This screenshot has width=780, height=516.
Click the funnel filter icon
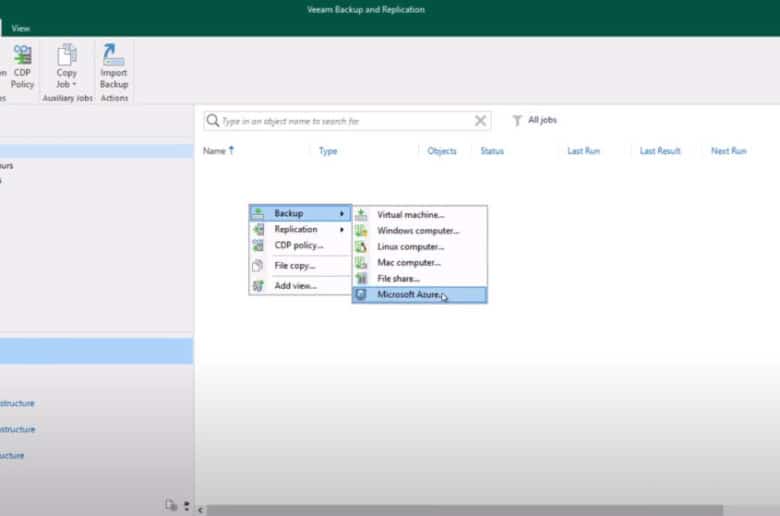pyautogui.click(x=517, y=120)
